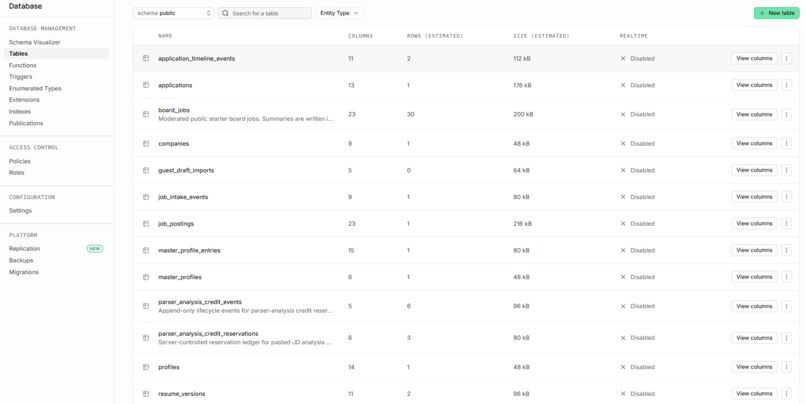Click Disabled realtime status for companies

coord(637,143)
